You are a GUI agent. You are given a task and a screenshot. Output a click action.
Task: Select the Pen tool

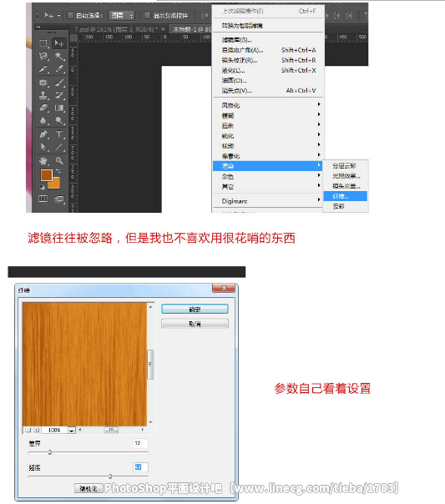tap(43, 134)
